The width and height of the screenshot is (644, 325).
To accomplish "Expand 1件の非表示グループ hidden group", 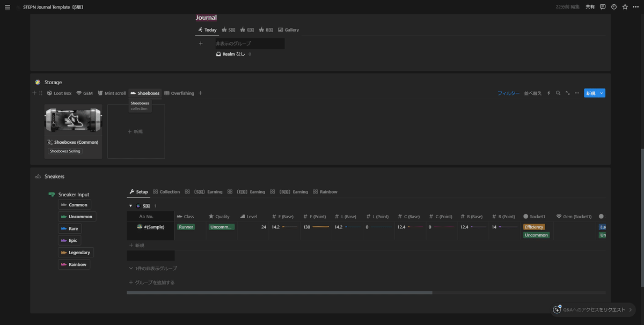I will click(153, 268).
